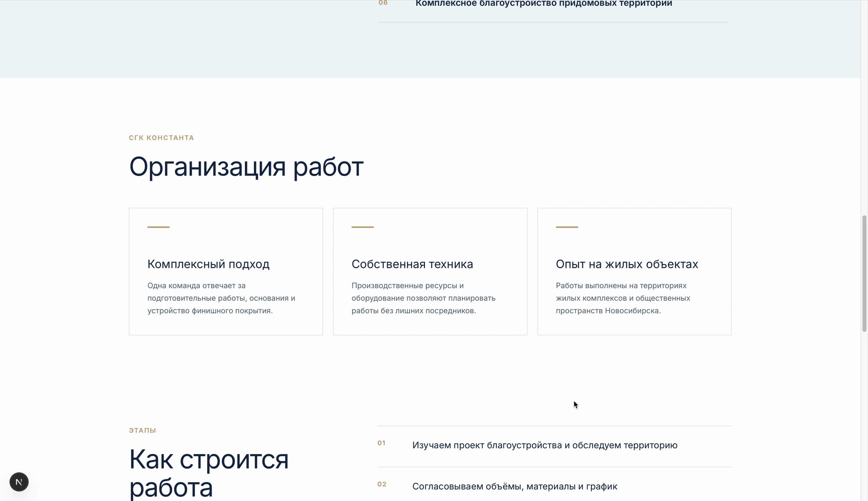The width and height of the screenshot is (868, 501).
Task: Select the «Организация работ» heading
Action: click(246, 167)
